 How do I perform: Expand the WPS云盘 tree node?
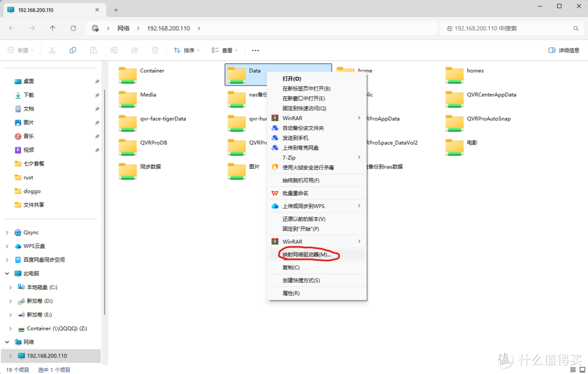point(7,246)
